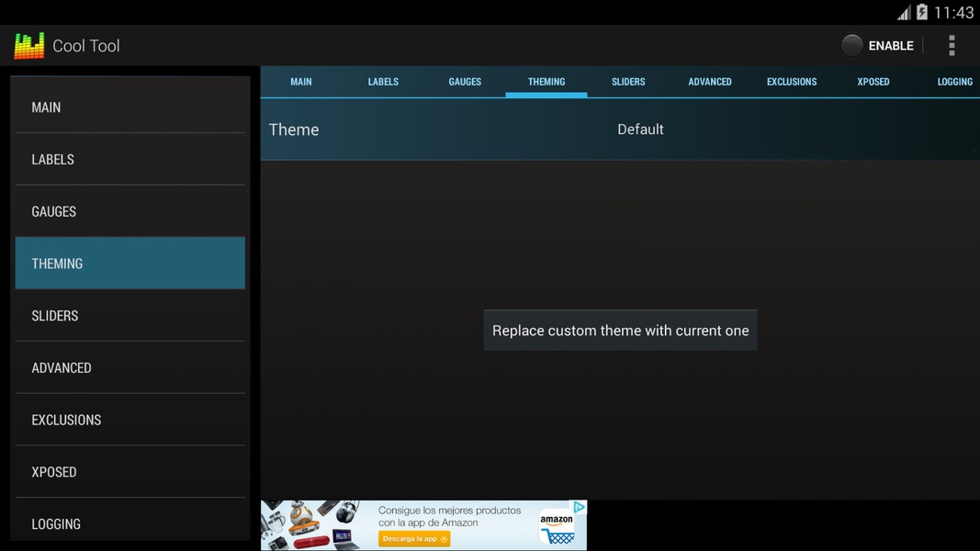Switch to the XPOSED tab
980x551 pixels.
[873, 82]
